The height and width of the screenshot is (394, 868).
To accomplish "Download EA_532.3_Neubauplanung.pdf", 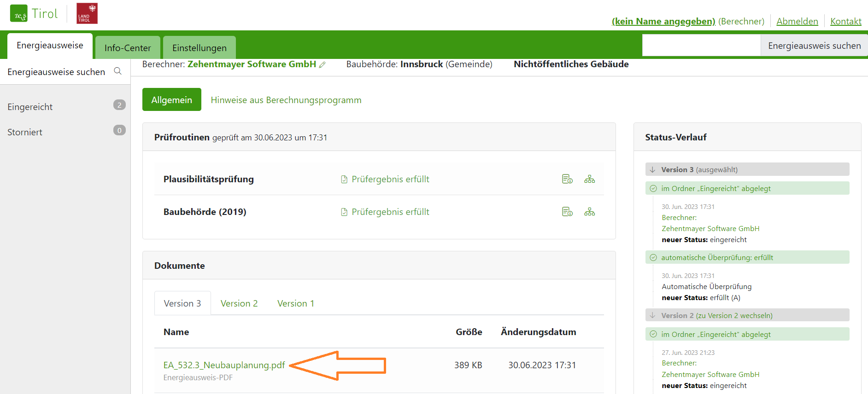I will [x=224, y=365].
